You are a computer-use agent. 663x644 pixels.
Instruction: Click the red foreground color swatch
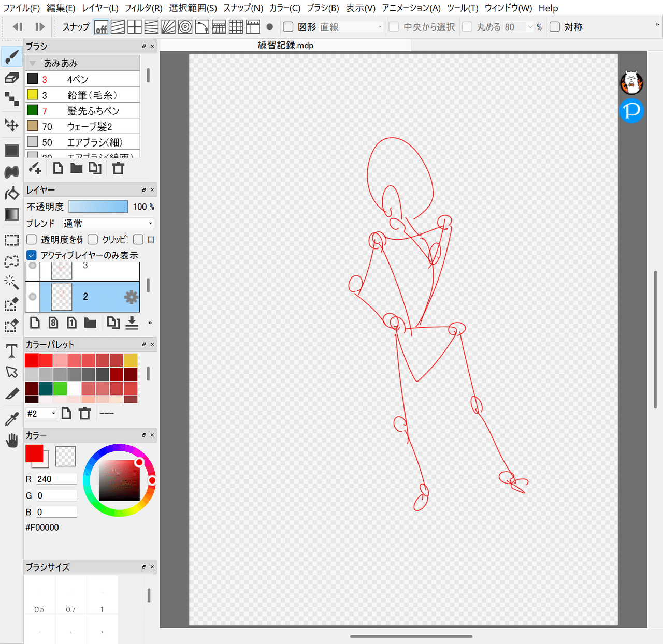click(x=34, y=453)
